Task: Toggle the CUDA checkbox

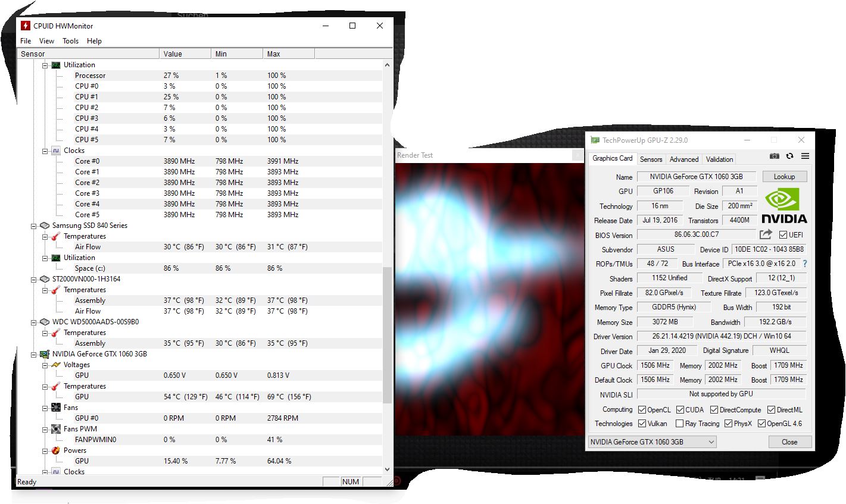Action: [680, 410]
